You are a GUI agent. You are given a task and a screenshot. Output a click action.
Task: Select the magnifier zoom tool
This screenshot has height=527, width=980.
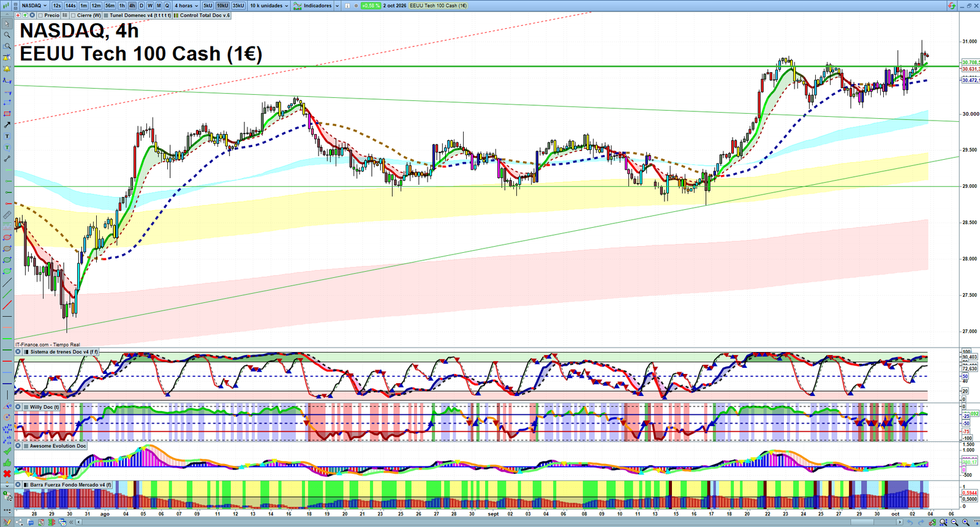tap(7, 35)
